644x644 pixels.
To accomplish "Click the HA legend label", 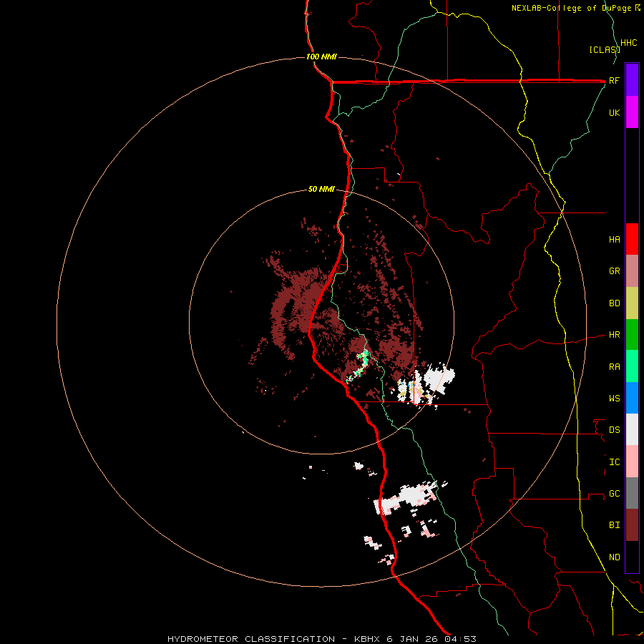I will point(614,240).
